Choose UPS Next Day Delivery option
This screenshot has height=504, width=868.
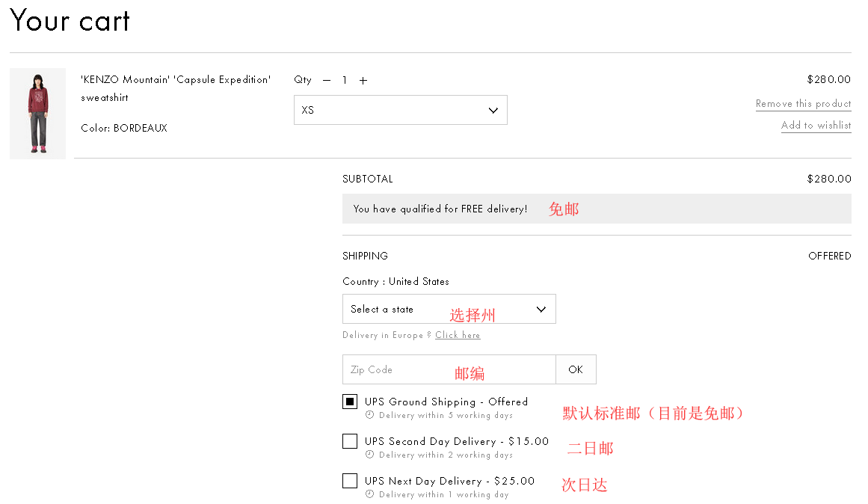click(x=350, y=481)
